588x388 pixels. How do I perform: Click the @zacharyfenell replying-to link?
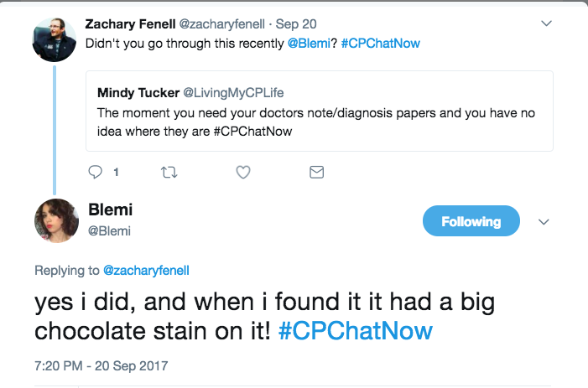(x=146, y=271)
